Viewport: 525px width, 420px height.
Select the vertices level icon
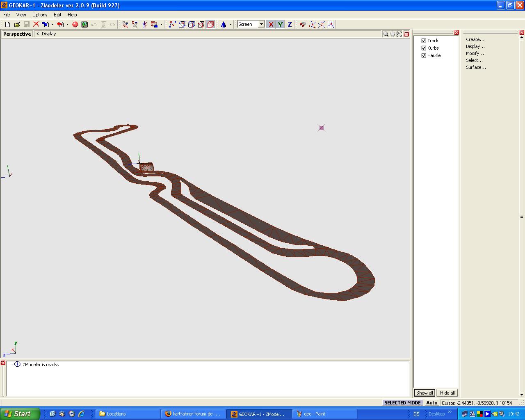click(172, 25)
